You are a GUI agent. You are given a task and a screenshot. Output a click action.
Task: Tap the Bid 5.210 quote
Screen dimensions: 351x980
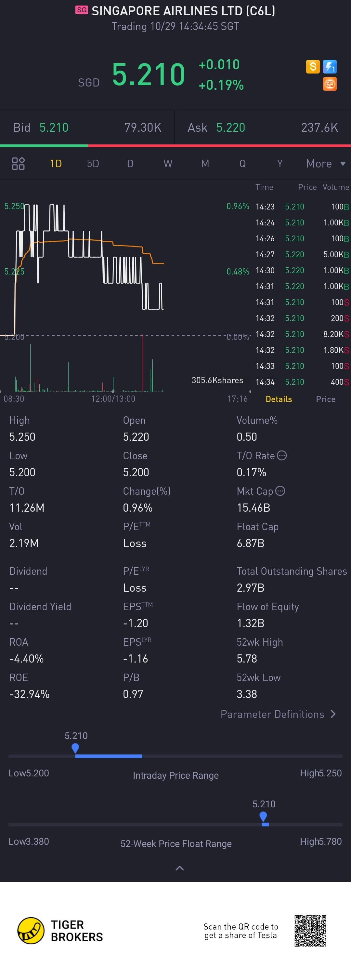coord(87,128)
